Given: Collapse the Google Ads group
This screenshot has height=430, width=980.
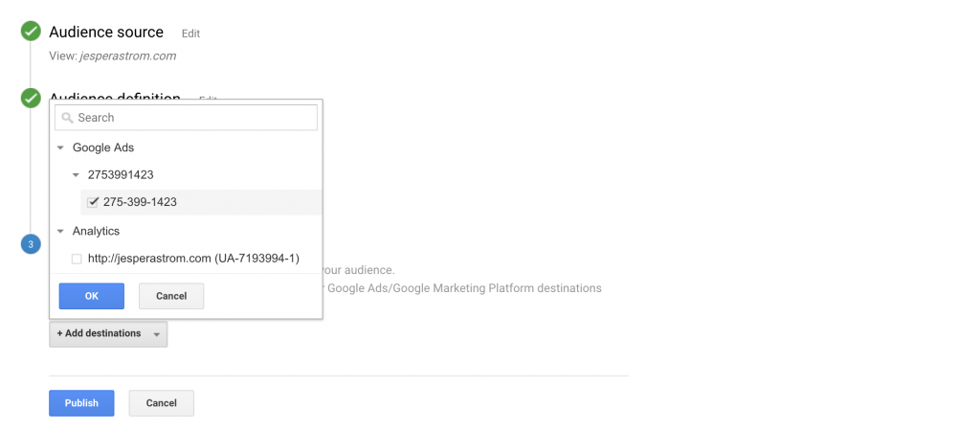Looking at the screenshot, I should (x=60, y=148).
